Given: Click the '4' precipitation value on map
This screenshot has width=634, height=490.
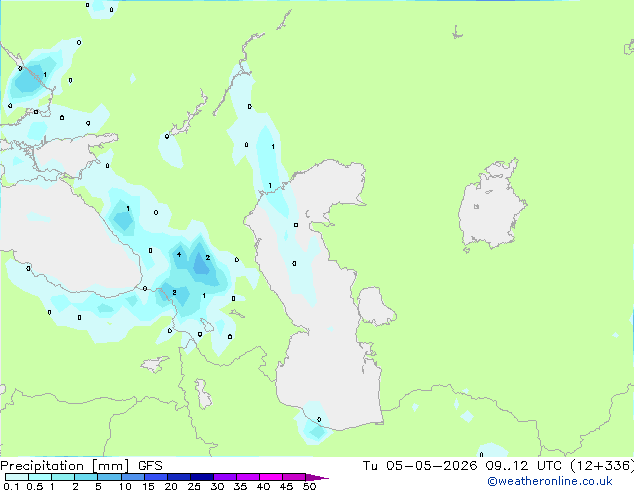Looking at the screenshot, I should [x=179, y=254].
